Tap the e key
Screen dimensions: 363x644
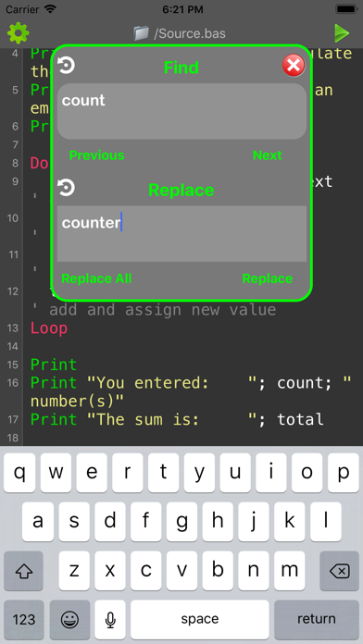[x=92, y=472]
